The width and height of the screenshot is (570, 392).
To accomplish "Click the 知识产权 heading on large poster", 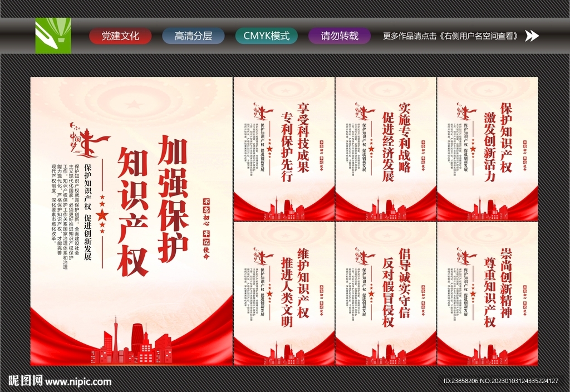I will point(132,211).
